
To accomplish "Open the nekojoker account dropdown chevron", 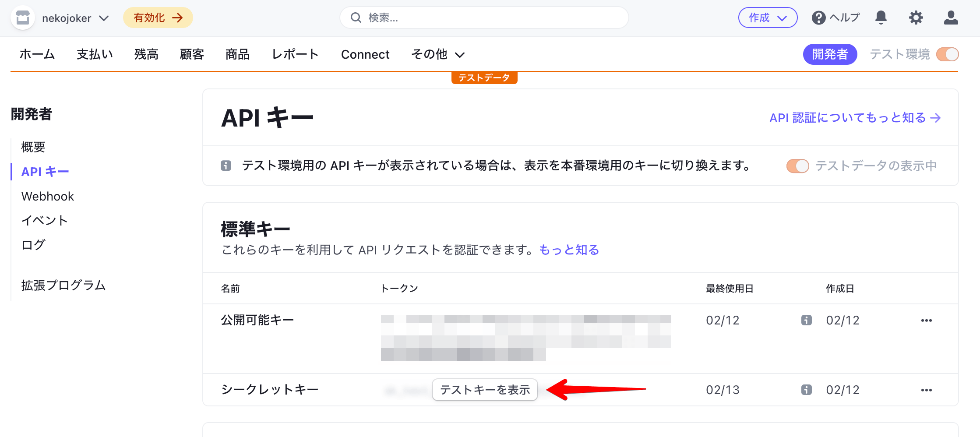I will [104, 18].
